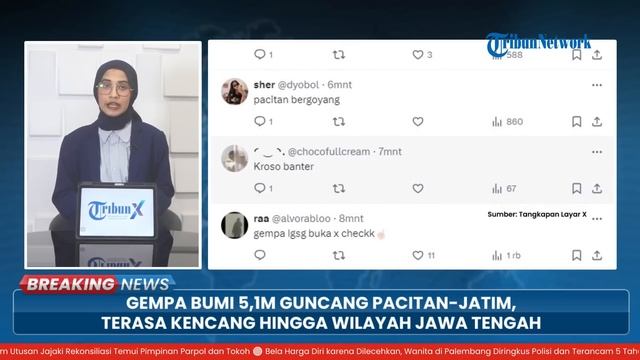Viewport: 640px width, 360px height.
Task: Share sher's "pacitan bergoyang" tweet
Action: (x=597, y=122)
